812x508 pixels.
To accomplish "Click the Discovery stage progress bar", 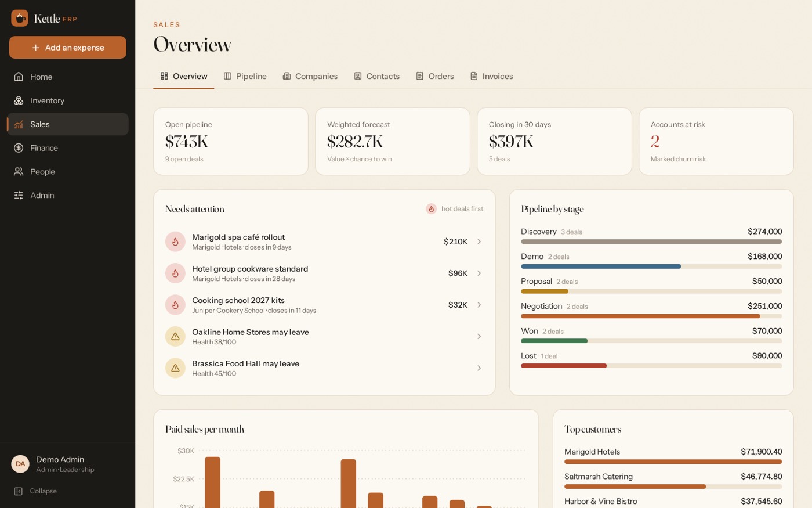I will click(651, 242).
